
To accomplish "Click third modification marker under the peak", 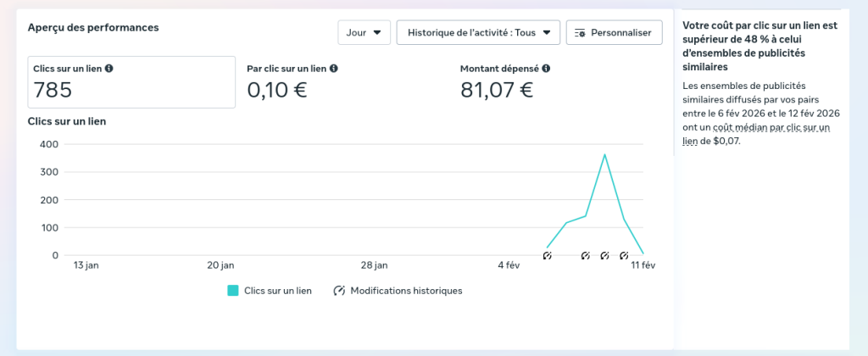I will [604, 256].
